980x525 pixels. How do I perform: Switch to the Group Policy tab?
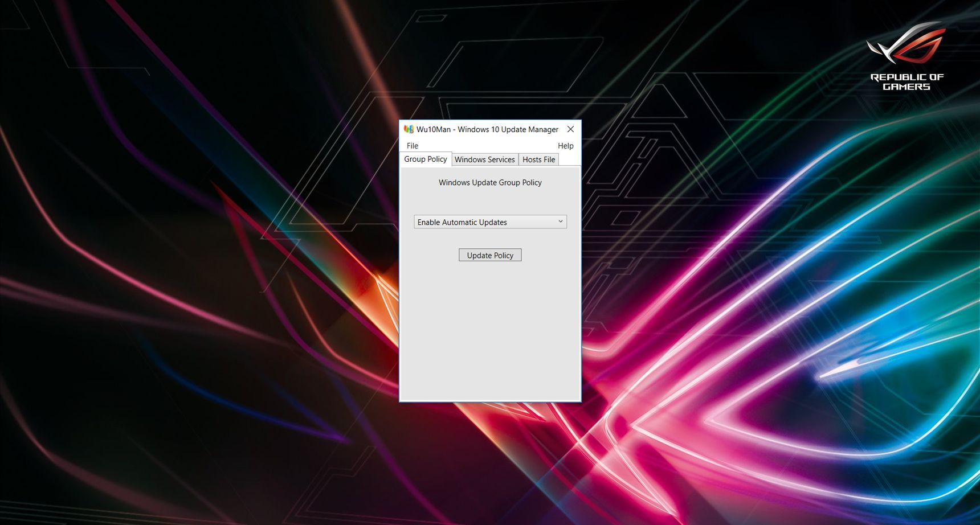(426, 159)
